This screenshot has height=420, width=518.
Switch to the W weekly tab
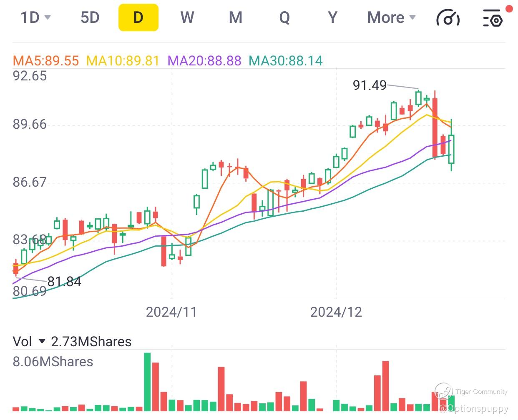[x=187, y=17]
